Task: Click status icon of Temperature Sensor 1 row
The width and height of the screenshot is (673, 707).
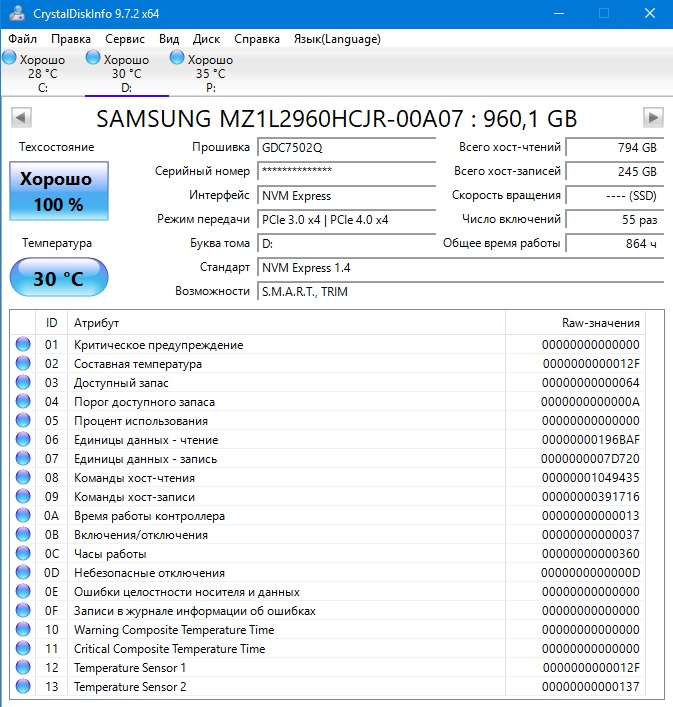Action: pyautogui.click(x=23, y=667)
